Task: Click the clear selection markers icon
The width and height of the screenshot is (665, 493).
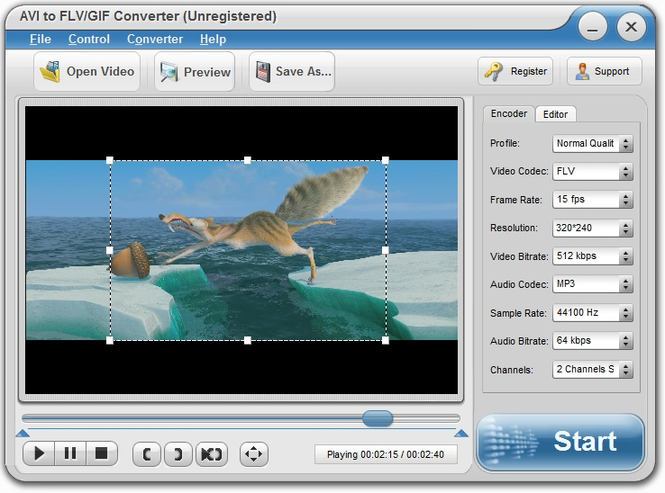Action: [x=211, y=454]
